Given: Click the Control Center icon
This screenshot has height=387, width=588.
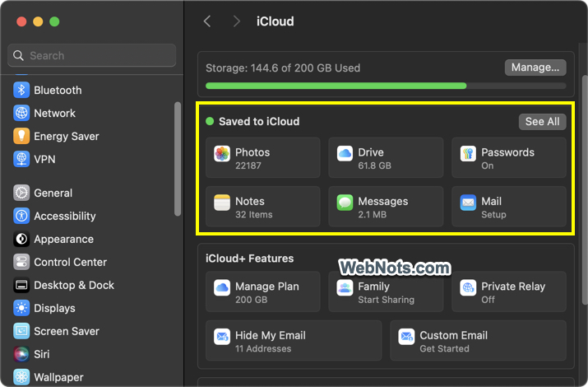Looking at the screenshot, I should [21, 262].
